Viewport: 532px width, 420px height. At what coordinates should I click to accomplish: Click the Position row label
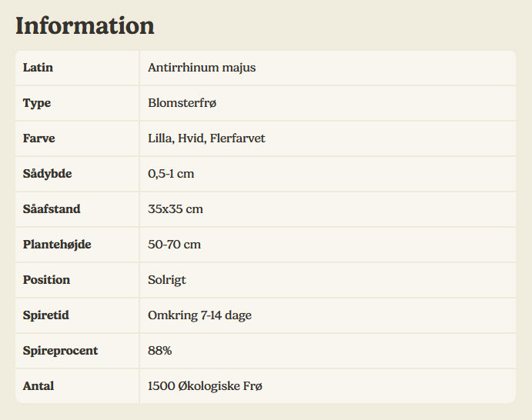click(x=46, y=280)
